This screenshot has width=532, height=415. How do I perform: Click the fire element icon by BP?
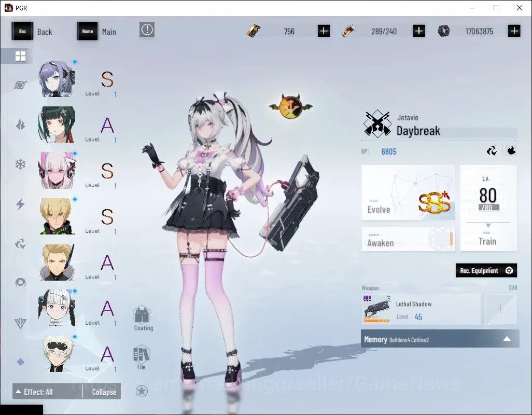(511, 150)
